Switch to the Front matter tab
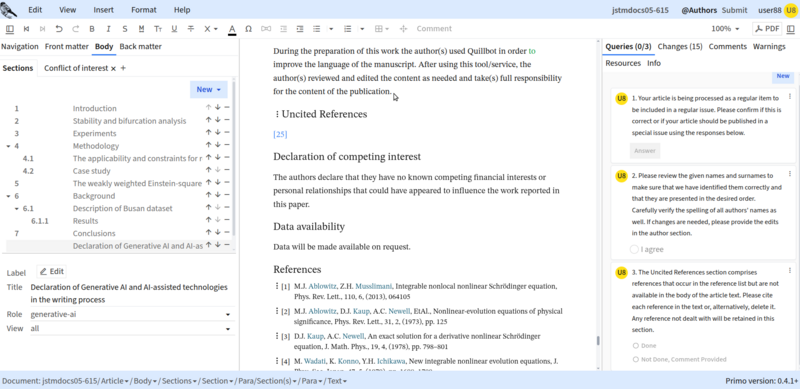The image size is (800, 389). [x=67, y=46]
